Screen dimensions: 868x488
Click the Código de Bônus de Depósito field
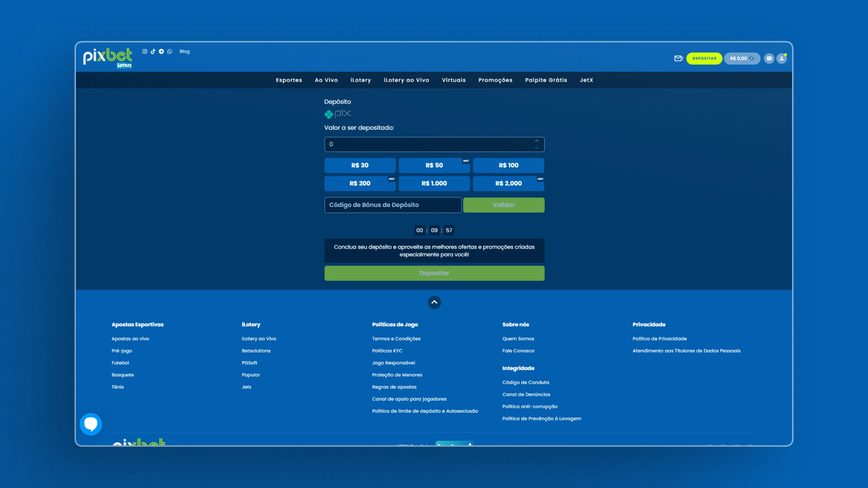click(393, 205)
